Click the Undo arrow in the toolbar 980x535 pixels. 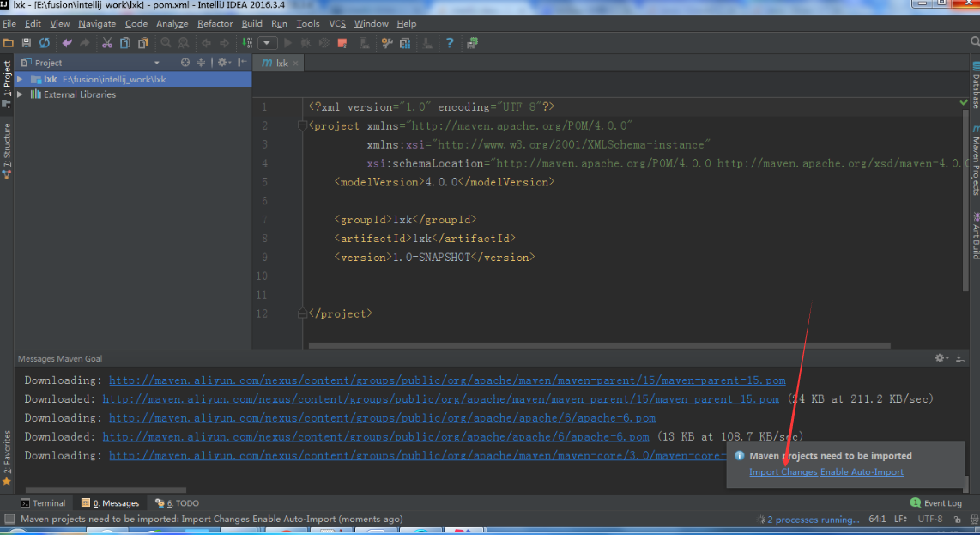[67, 43]
